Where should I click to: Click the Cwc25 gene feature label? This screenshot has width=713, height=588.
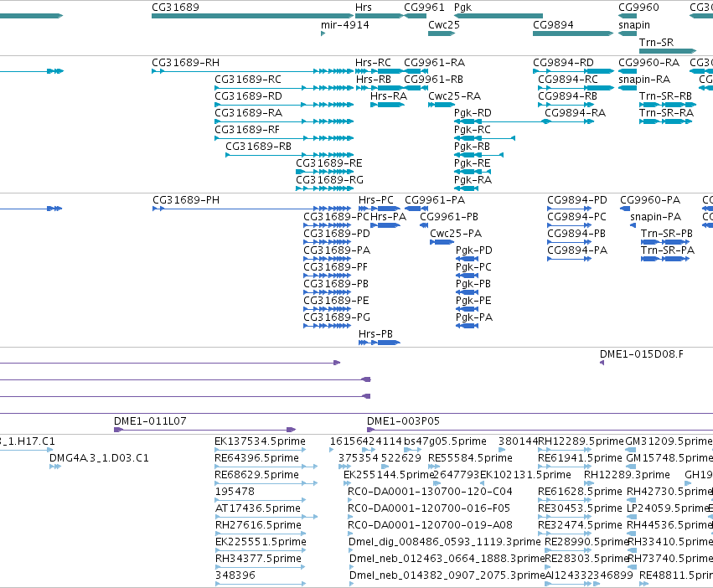(444, 25)
